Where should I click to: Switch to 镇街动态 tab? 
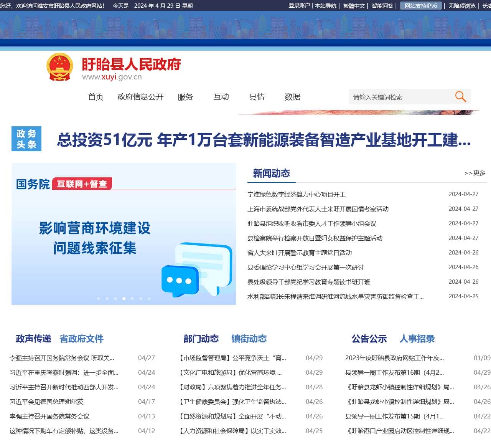pos(249,339)
